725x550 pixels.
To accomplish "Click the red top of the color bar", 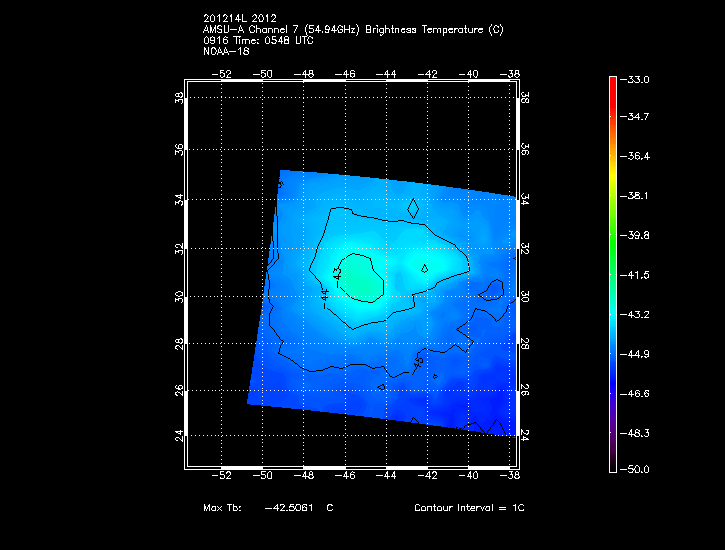I will [614, 84].
